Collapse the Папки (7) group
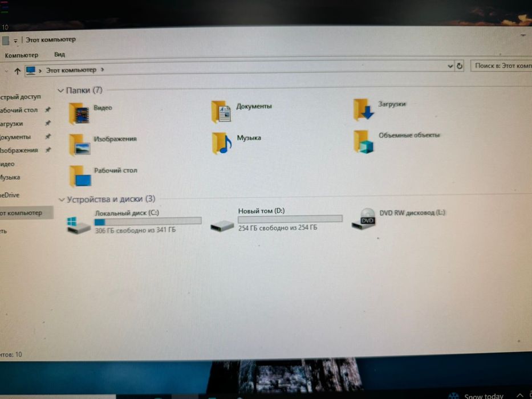The width and height of the screenshot is (532, 399). tap(61, 91)
